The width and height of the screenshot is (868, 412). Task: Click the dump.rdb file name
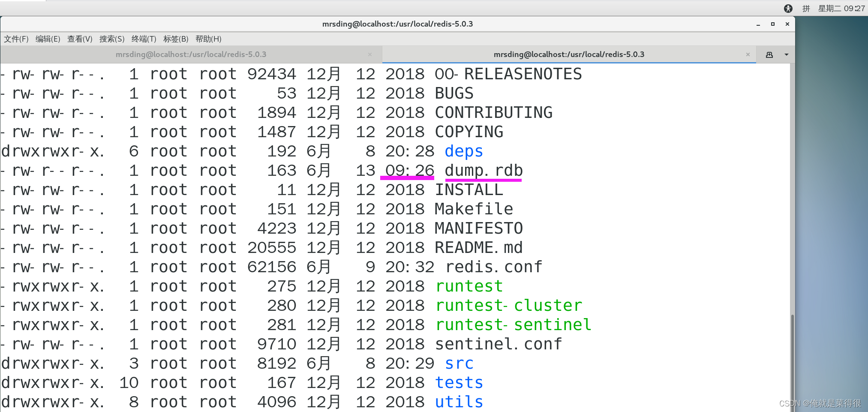point(484,171)
